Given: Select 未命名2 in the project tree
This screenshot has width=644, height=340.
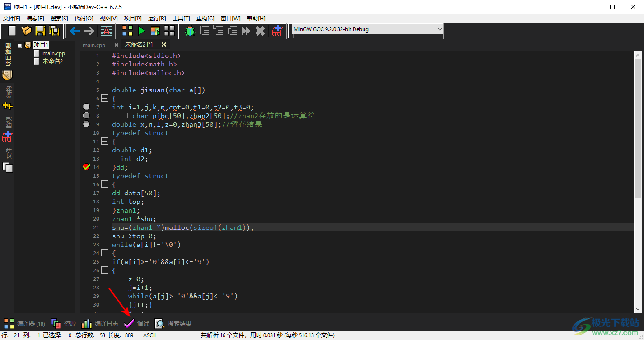Looking at the screenshot, I should coord(52,61).
